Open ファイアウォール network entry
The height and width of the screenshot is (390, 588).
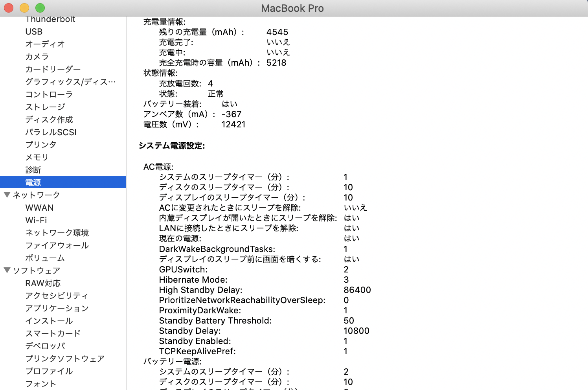click(x=57, y=245)
